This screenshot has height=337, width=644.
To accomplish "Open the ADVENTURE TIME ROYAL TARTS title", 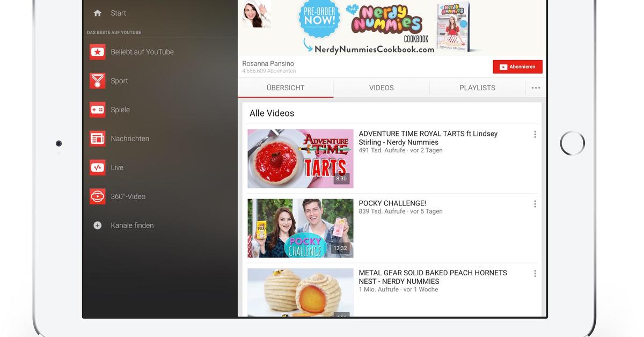I will click(428, 138).
